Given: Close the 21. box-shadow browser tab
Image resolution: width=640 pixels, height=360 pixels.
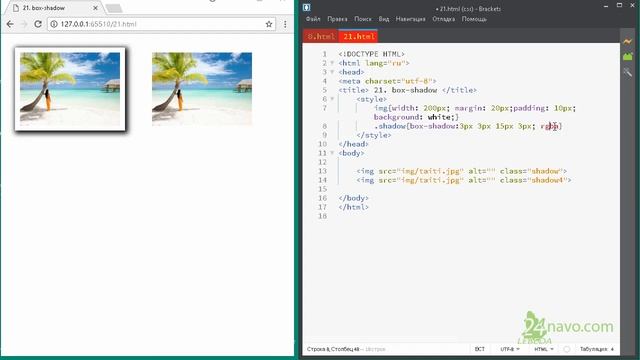Looking at the screenshot, I should [x=95, y=8].
